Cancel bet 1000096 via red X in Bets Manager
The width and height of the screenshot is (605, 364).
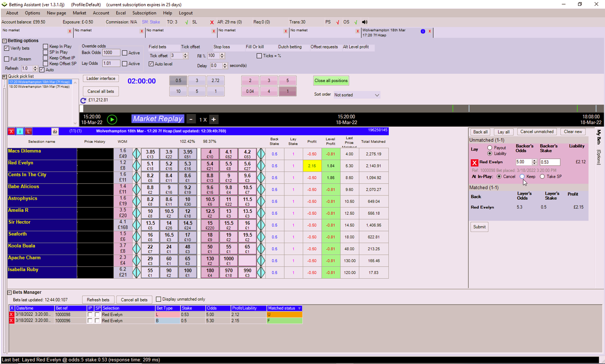11,321
